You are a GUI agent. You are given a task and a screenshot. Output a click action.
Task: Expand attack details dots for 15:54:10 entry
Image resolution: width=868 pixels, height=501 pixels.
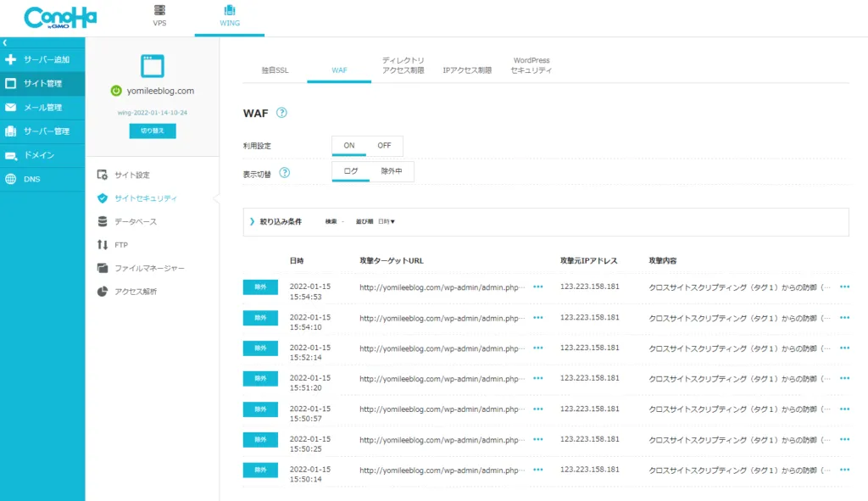(845, 318)
